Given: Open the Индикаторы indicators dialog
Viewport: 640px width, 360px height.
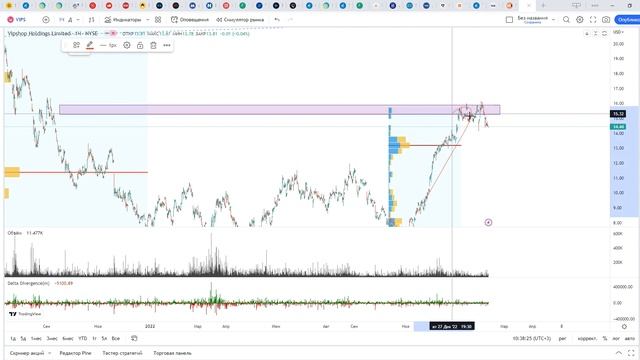Looking at the screenshot, I should pos(122,20).
